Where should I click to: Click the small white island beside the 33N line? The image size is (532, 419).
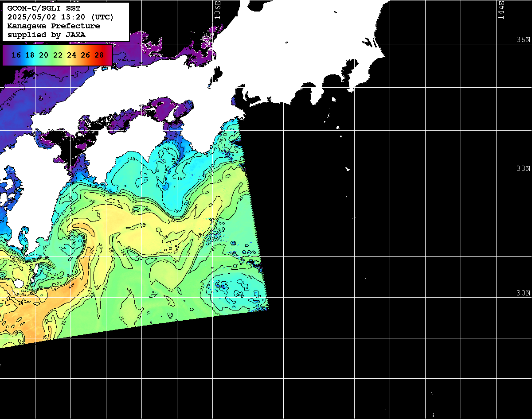pyautogui.click(x=348, y=169)
